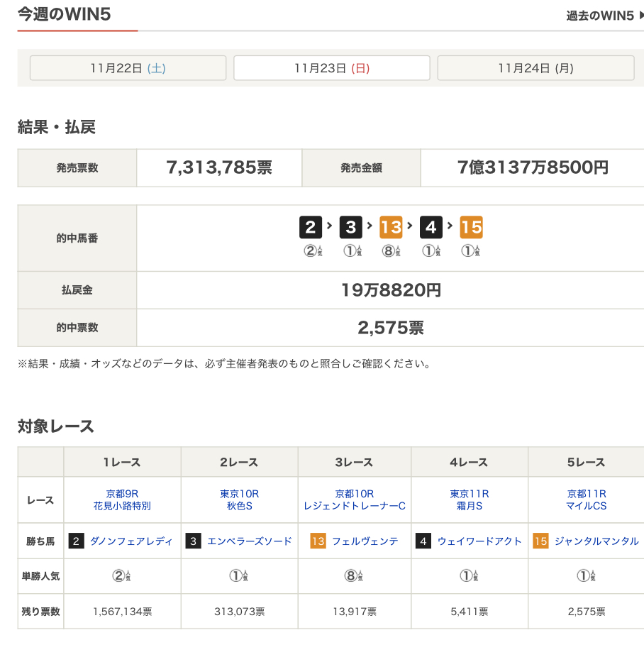This screenshot has height=662, width=644.
Task: Click orange number 13 badge in 的中馬番 row
Action: pyautogui.click(x=391, y=227)
